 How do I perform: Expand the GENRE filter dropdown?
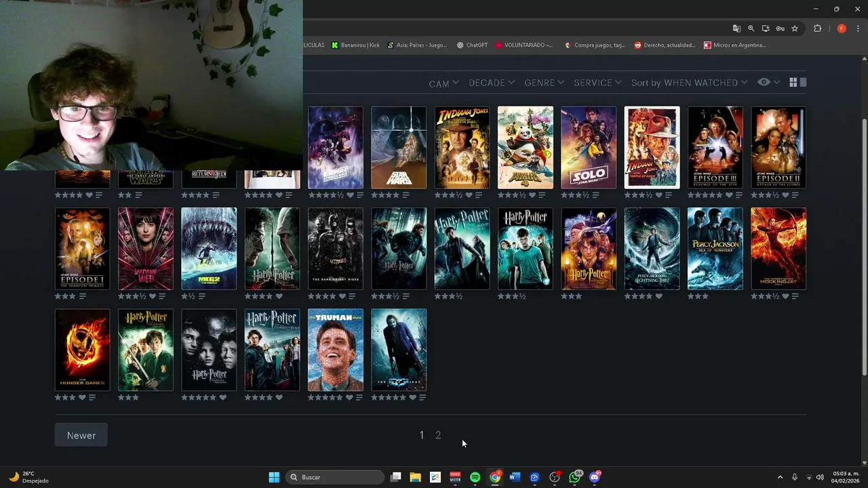point(544,83)
